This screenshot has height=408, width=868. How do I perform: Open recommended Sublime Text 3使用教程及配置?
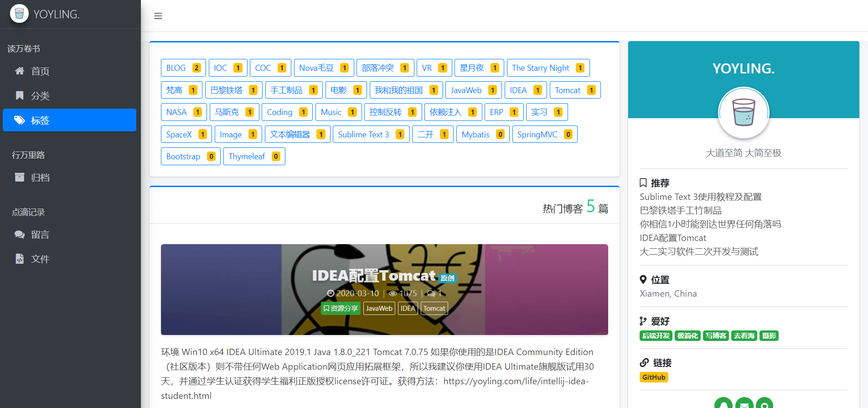[701, 197]
